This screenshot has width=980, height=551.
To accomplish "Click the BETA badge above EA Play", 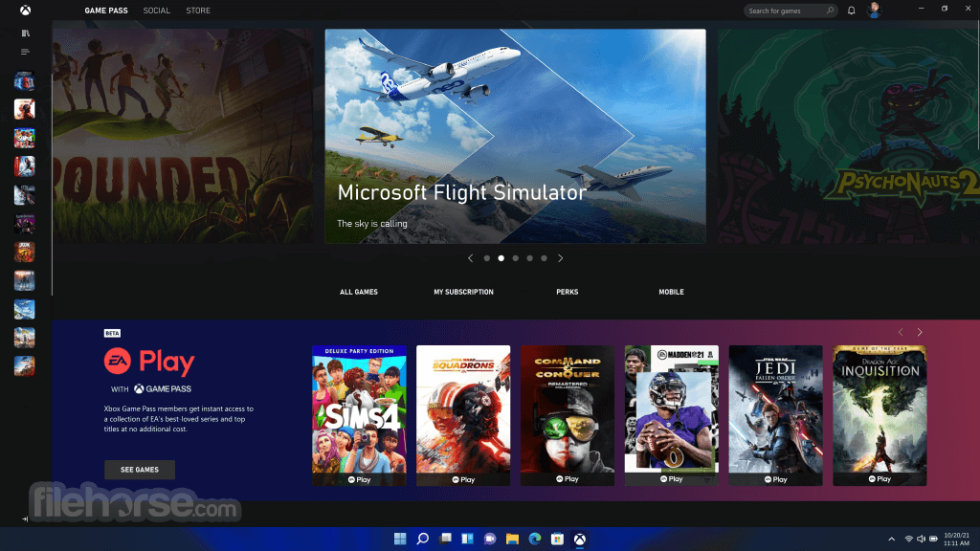I will [x=112, y=333].
